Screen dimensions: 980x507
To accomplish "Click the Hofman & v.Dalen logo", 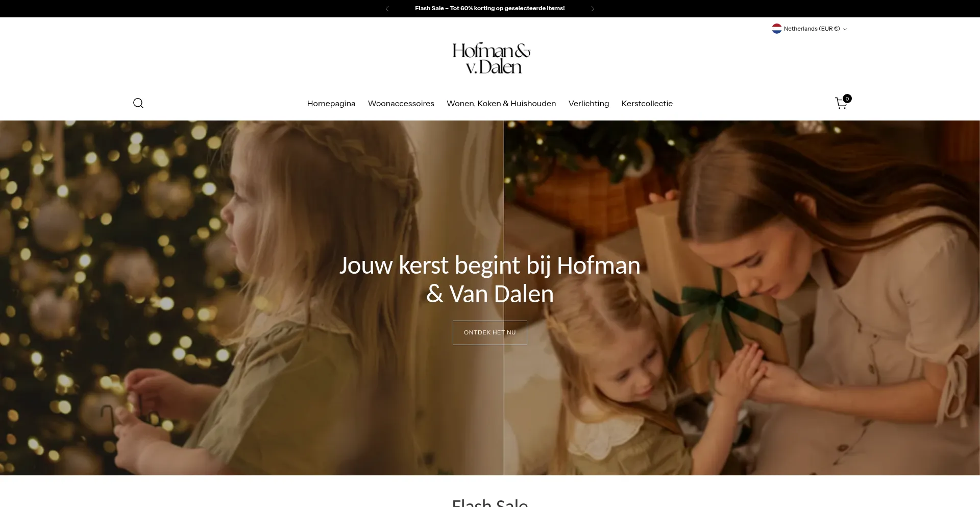I will tap(491, 58).
